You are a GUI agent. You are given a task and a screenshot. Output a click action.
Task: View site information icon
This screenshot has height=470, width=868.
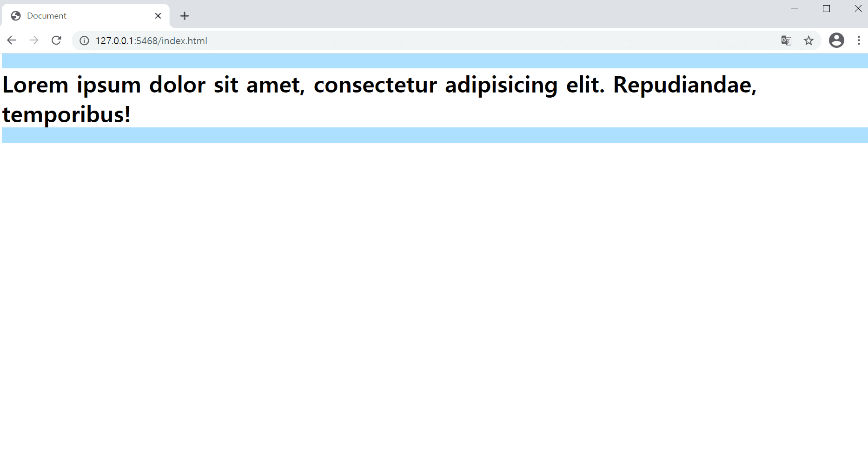point(84,41)
